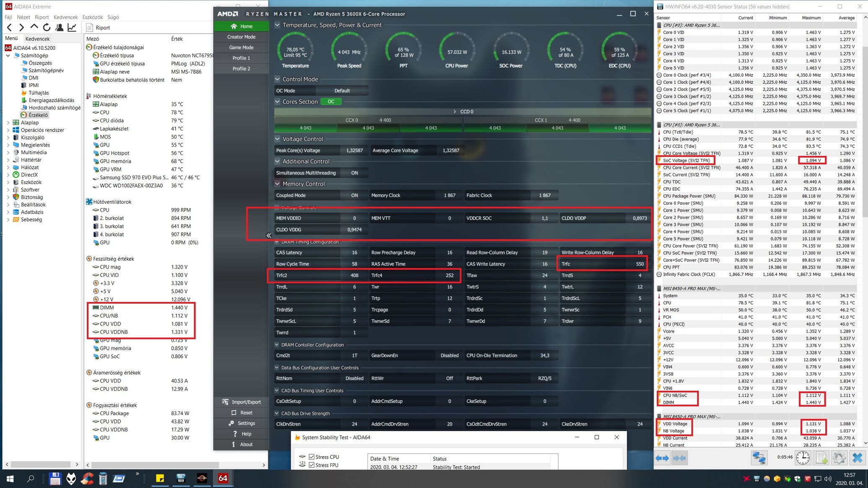
Task: Open Ryzen Master About
Action: 241,444
